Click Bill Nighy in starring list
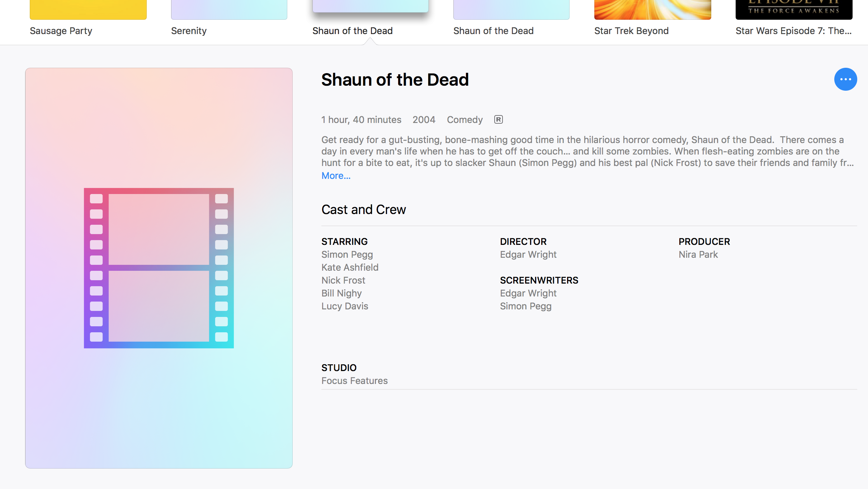This screenshot has height=489, width=868. click(341, 293)
